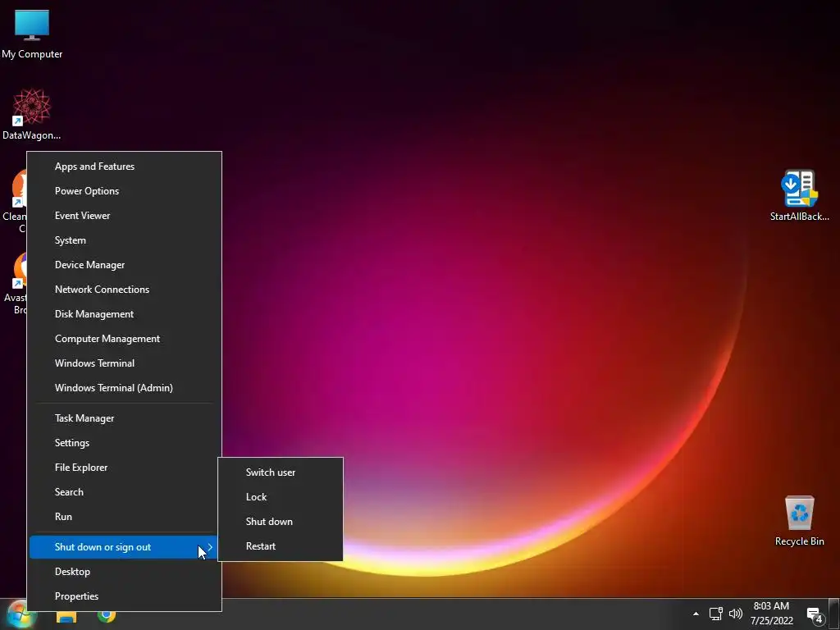Choose Switch user
Viewport: 840px width, 630px height.
pos(281,472)
